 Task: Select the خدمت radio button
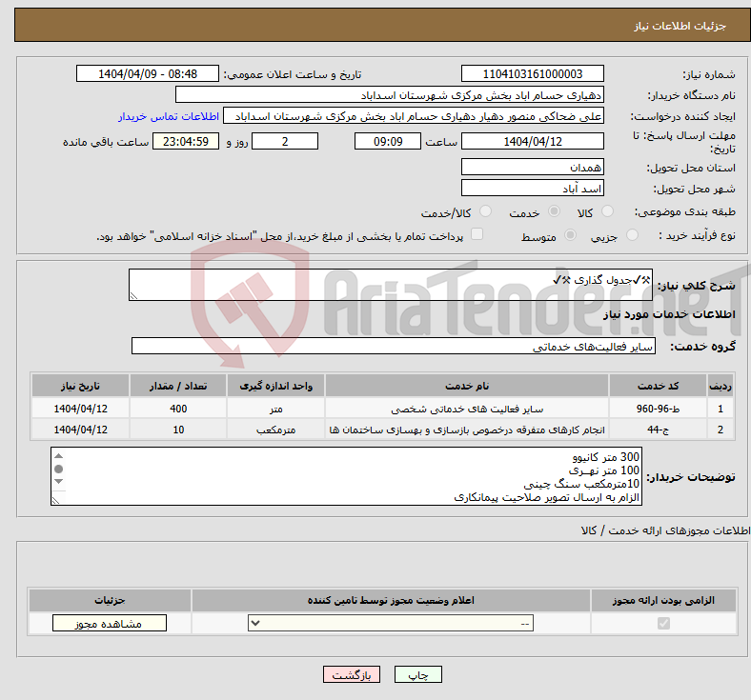(554, 211)
